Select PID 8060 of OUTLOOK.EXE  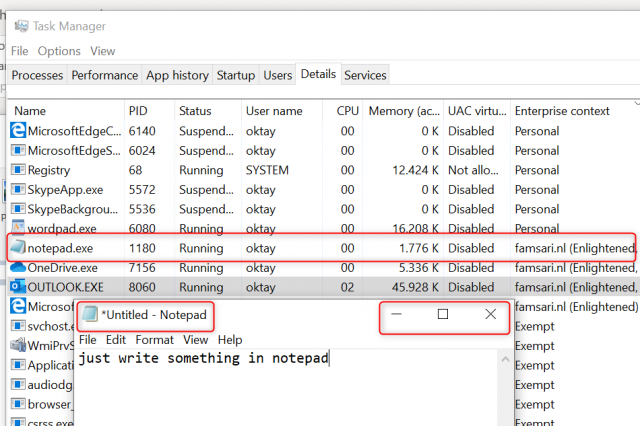[142, 287]
